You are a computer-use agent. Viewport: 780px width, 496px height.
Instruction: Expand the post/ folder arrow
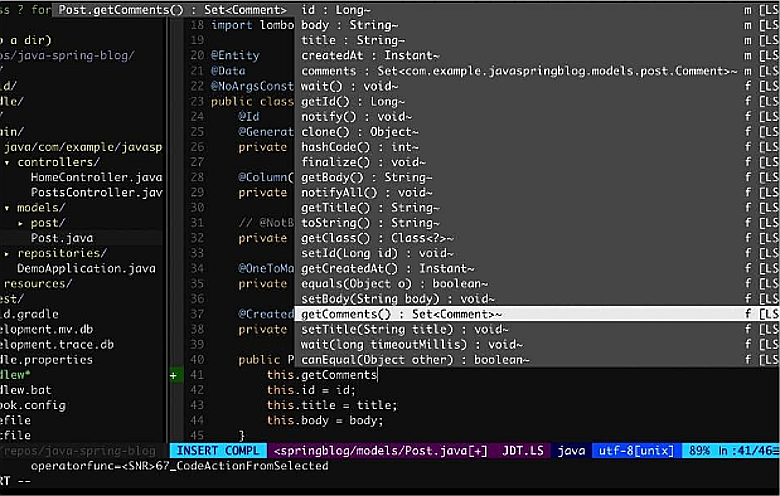click(x=21, y=222)
